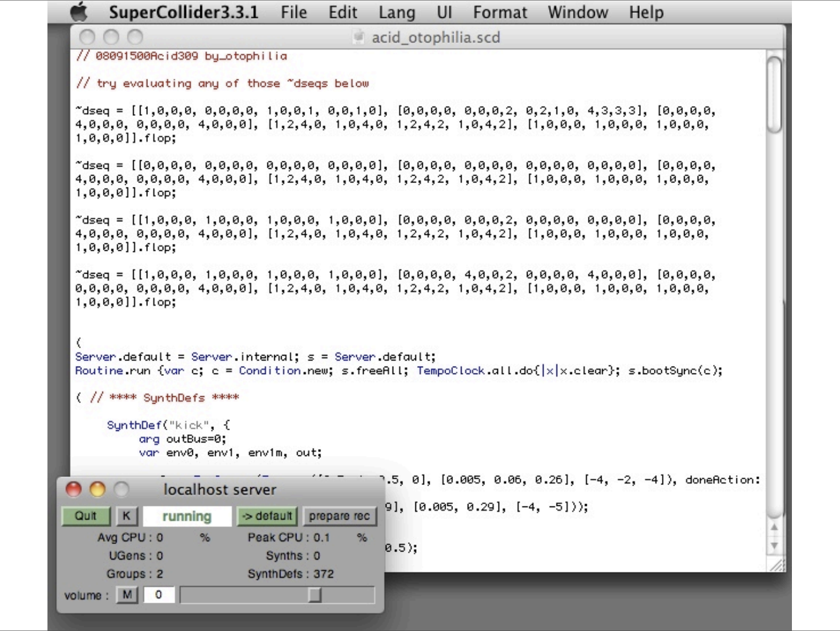The image size is (840, 631).
Task: Open the Edit menu
Action: click(x=343, y=12)
